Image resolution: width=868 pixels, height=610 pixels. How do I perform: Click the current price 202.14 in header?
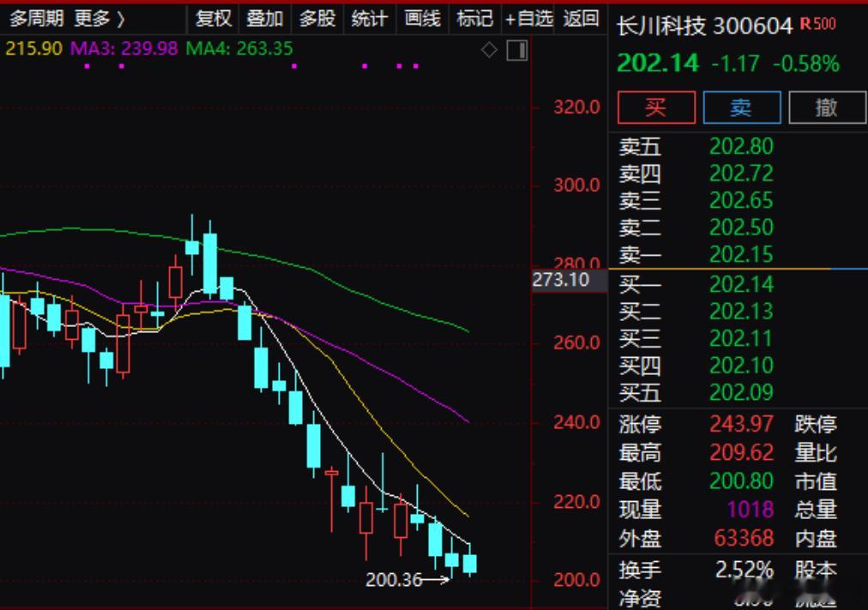click(x=658, y=63)
